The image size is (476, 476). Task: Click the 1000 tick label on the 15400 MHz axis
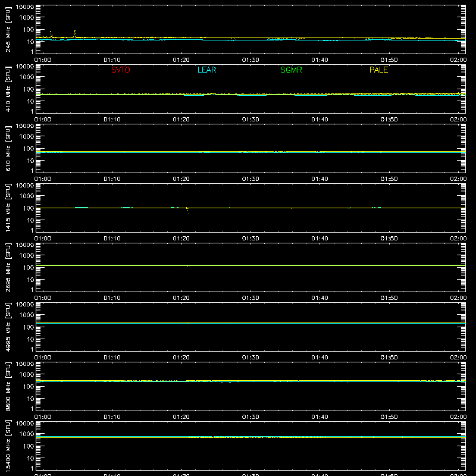tap(27, 434)
